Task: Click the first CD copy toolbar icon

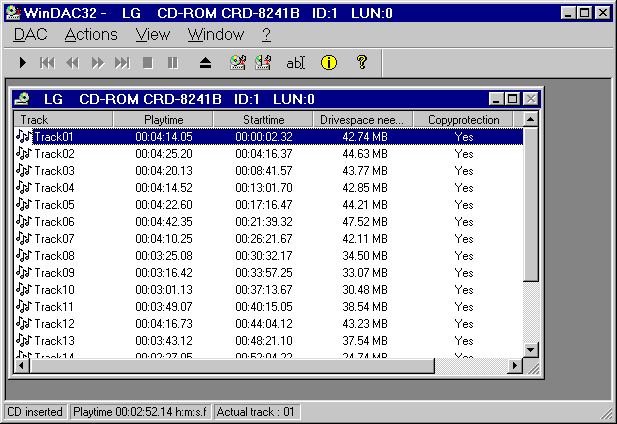Action: click(x=238, y=62)
